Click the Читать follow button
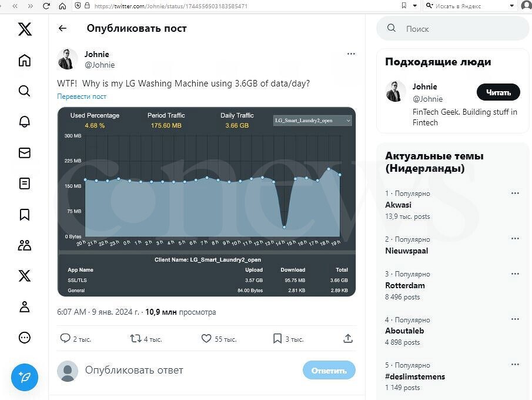The width and height of the screenshot is (532, 400). point(498,92)
